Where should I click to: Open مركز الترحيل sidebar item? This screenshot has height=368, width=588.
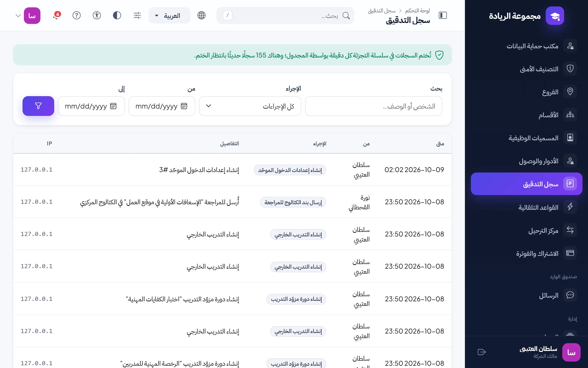coord(526,230)
